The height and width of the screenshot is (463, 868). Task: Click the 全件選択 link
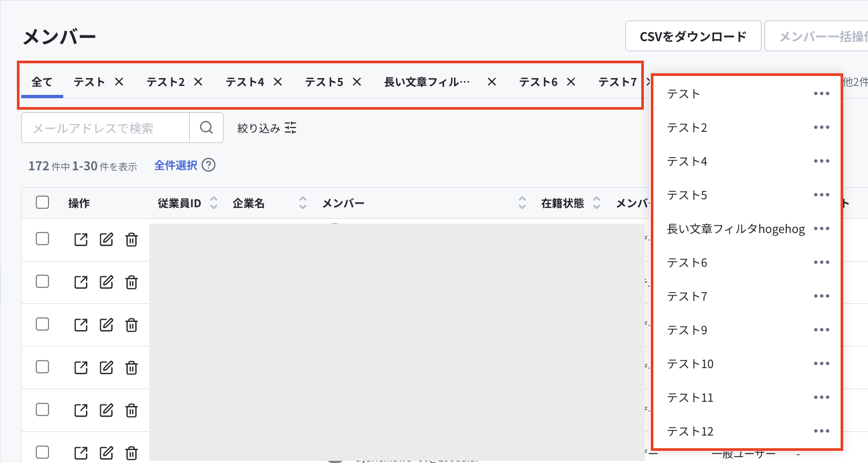pos(176,165)
